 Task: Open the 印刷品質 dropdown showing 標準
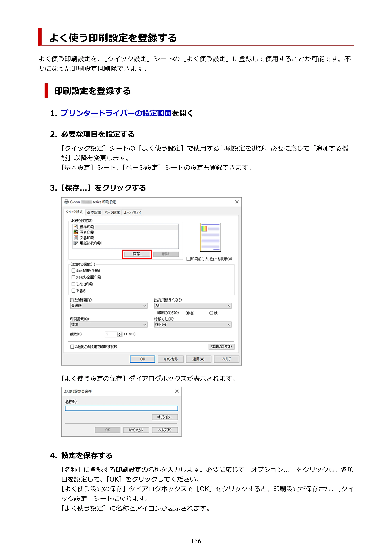pyautogui.click(x=108, y=324)
